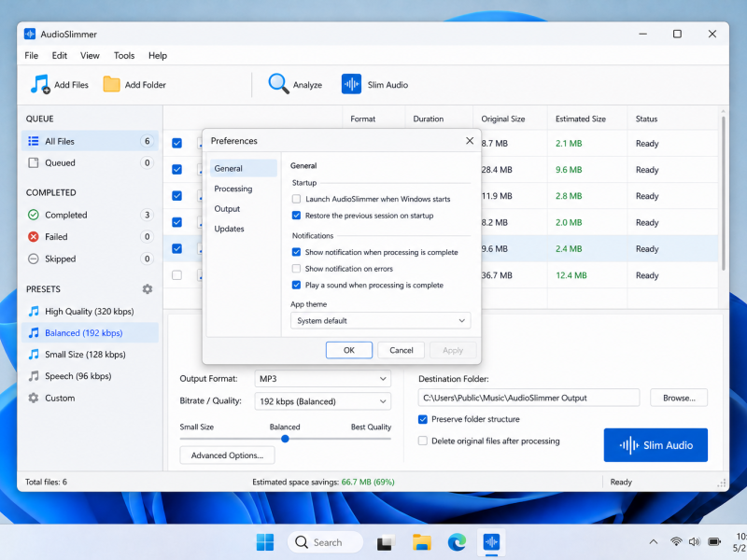Click the large blue Slim Audio button
Image resolution: width=747 pixels, height=560 pixels.
655,445
